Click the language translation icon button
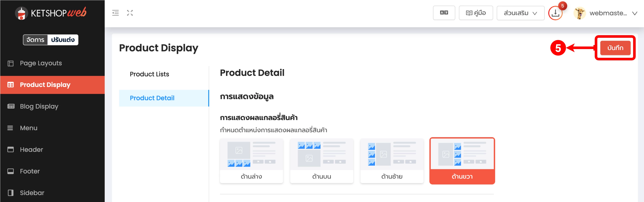 444,13
